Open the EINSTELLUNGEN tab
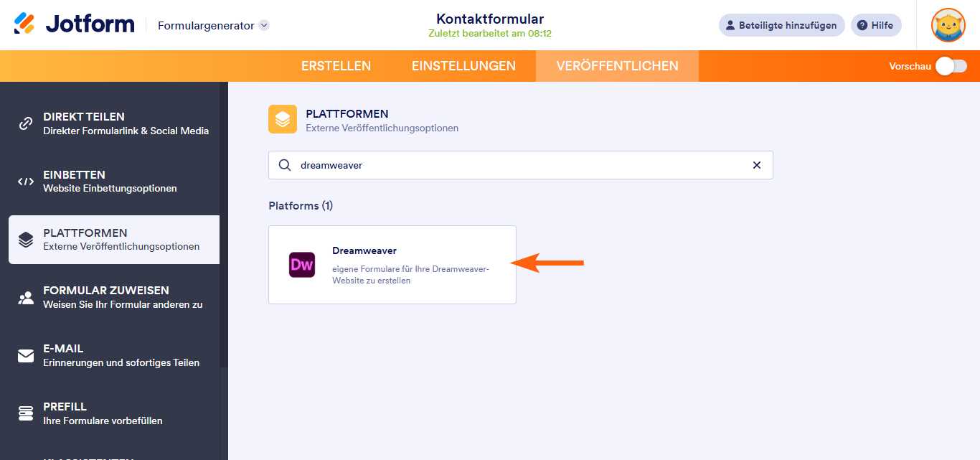Image resolution: width=980 pixels, height=460 pixels. tap(463, 66)
